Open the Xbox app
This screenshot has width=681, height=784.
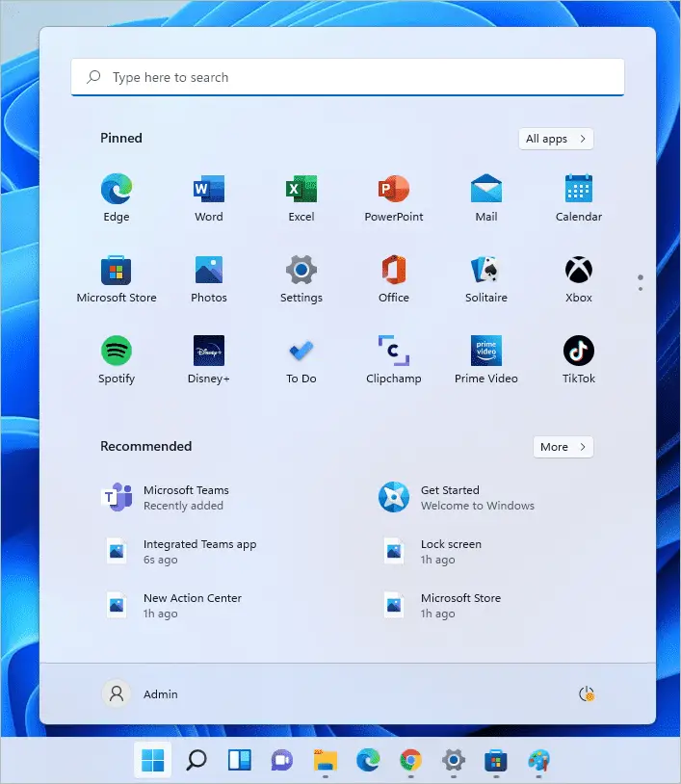coord(579,278)
